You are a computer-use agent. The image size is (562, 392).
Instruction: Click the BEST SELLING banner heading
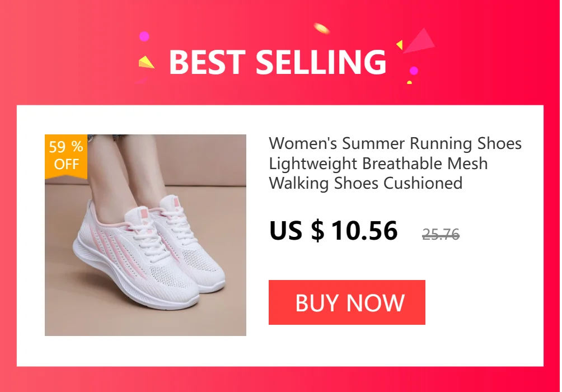click(278, 62)
